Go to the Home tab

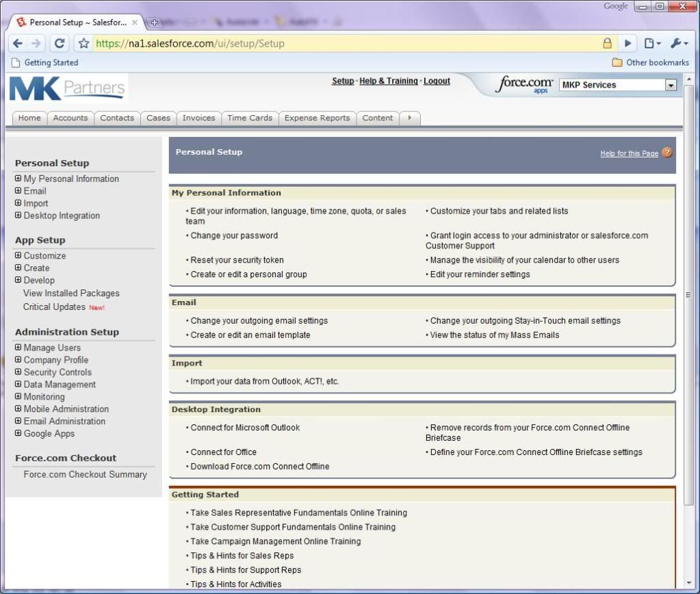coord(29,118)
